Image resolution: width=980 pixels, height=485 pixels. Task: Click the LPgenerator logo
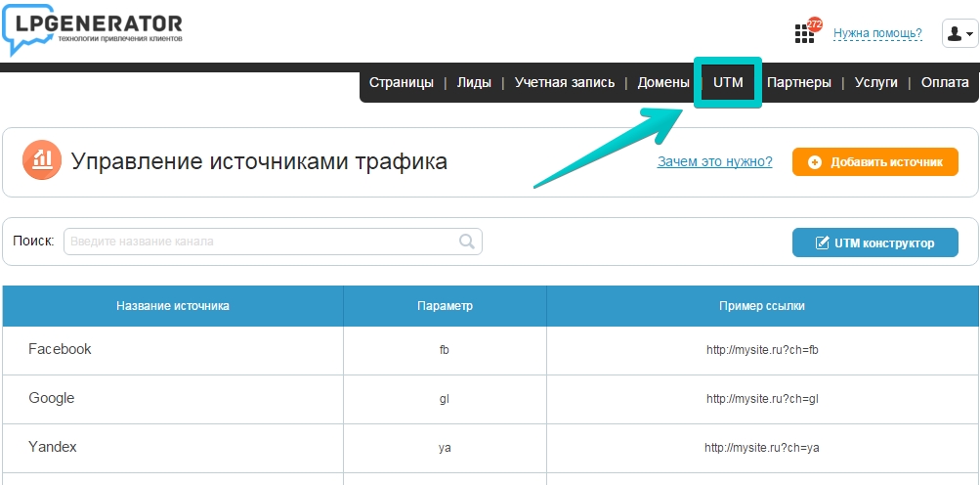tap(92, 31)
